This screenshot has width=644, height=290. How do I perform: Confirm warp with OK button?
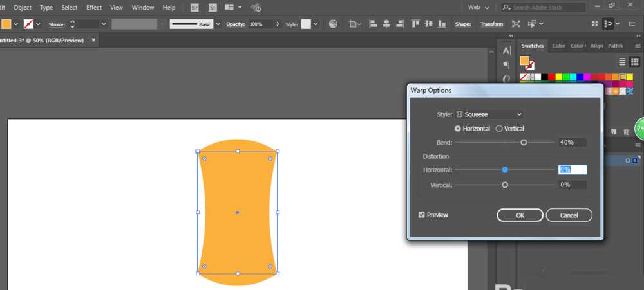tap(520, 215)
